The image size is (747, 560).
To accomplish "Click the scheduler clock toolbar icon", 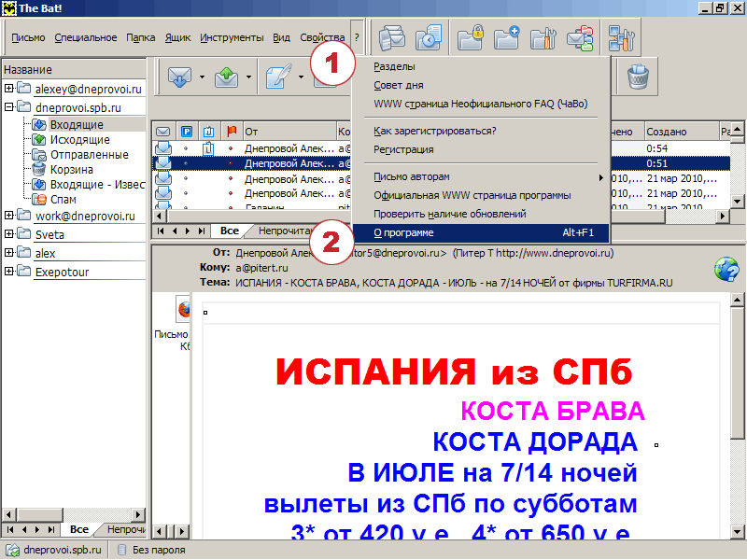I will tap(429, 38).
